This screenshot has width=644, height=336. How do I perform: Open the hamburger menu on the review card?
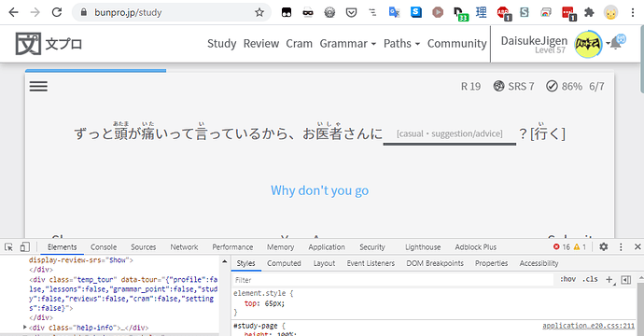click(38, 86)
